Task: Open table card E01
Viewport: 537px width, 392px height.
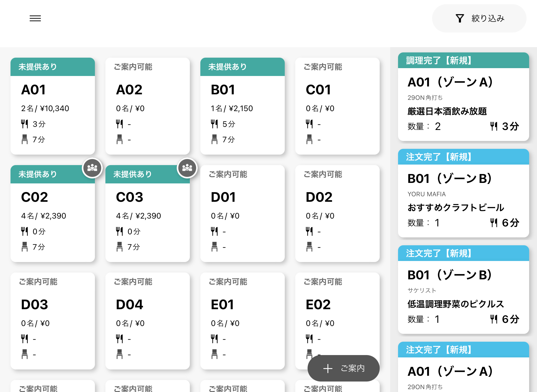Action: click(x=242, y=321)
